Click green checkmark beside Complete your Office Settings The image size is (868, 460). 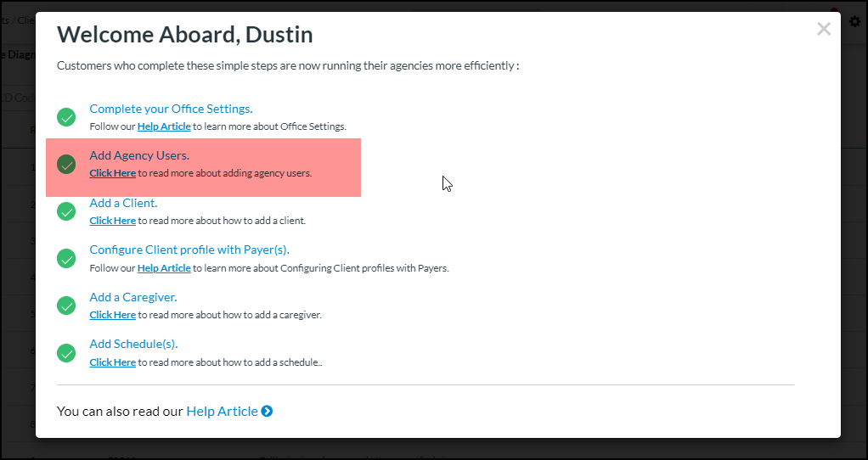tap(66, 117)
